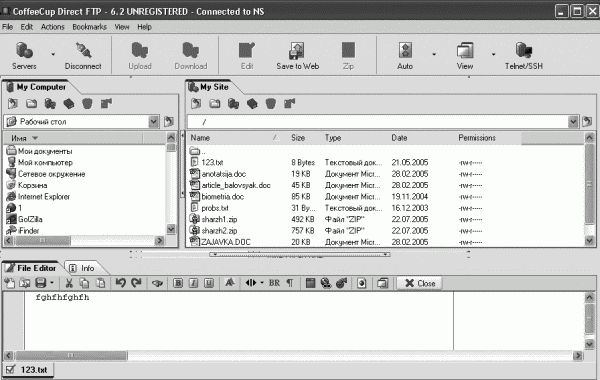Click the refresh icon beside remote path

point(587,122)
